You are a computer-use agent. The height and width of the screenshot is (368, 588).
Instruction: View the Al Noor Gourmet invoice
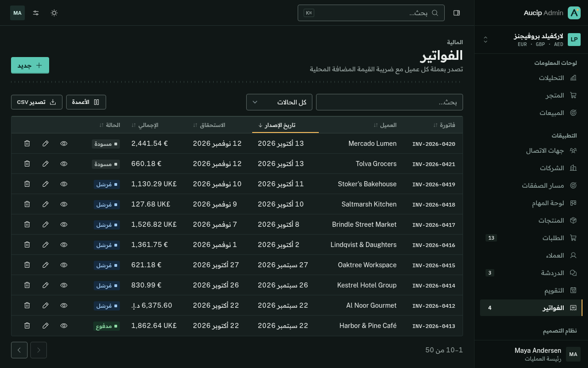tap(64, 305)
